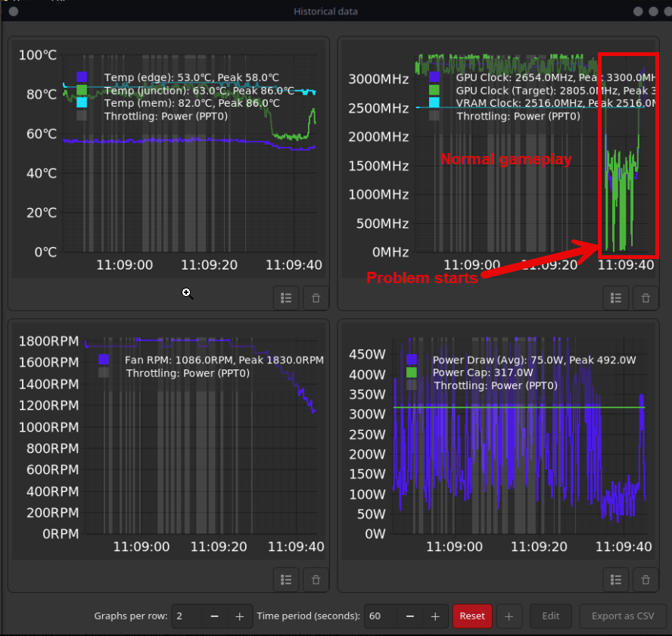Click the Historical data title bar
Screen dimensions: 672x636
[x=325, y=11]
